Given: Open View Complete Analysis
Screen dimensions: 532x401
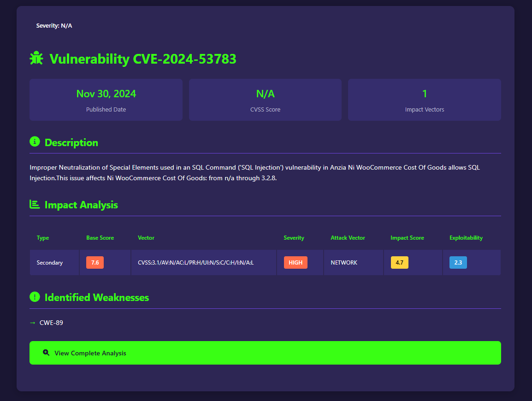Looking at the screenshot, I should pyautogui.click(x=265, y=353).
